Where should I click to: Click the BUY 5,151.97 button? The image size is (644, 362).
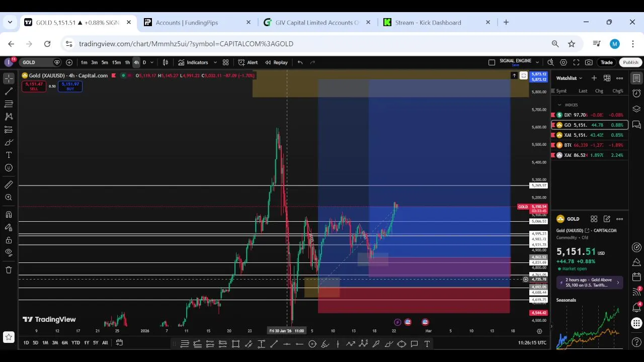(x=70, y=86)
